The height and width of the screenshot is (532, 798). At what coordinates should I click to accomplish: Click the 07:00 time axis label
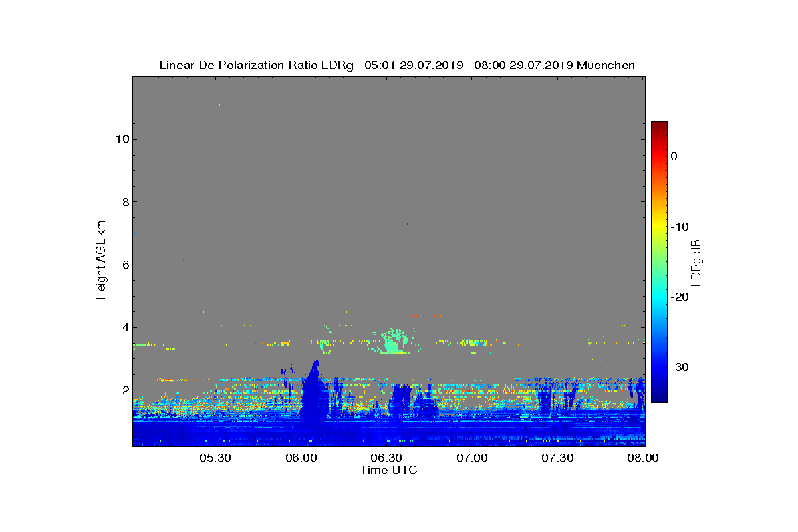tap(473, 458)
